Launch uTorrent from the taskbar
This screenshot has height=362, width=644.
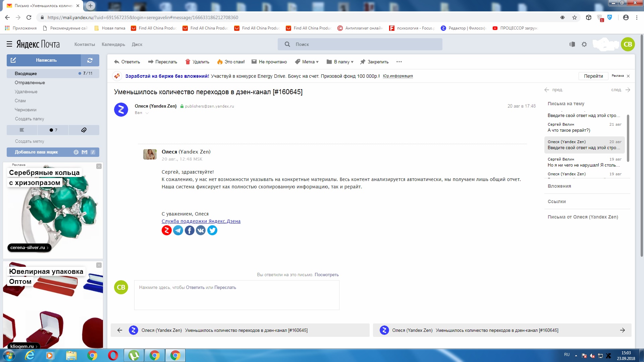coord(134,355)
